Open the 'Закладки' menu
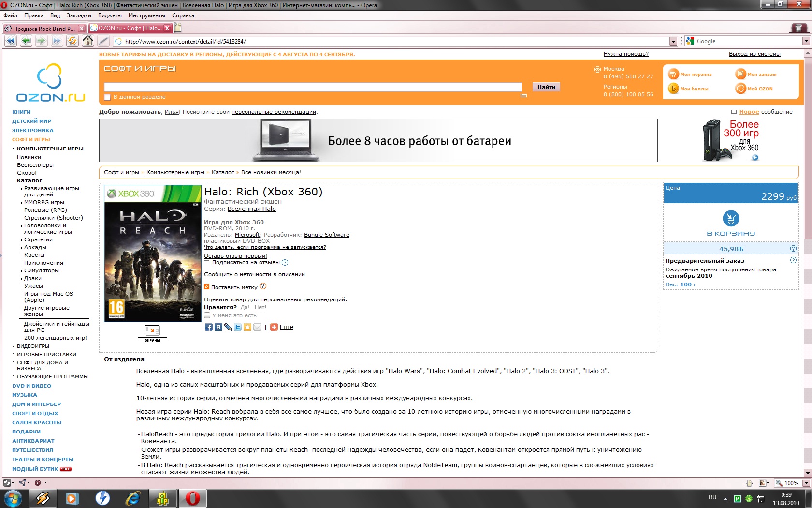 pyautogui.click(x=78, y=15)
